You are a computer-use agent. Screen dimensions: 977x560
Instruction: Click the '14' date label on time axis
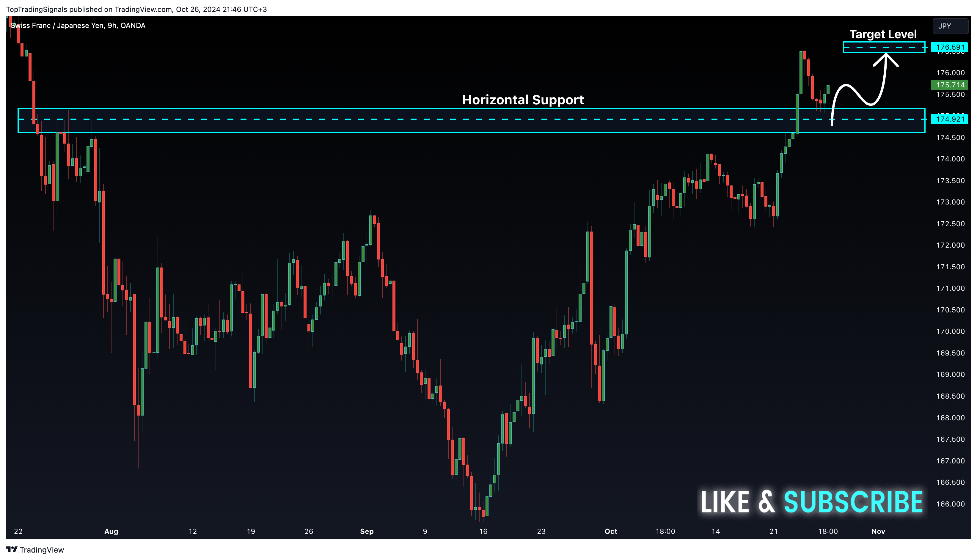click(715, 531)
